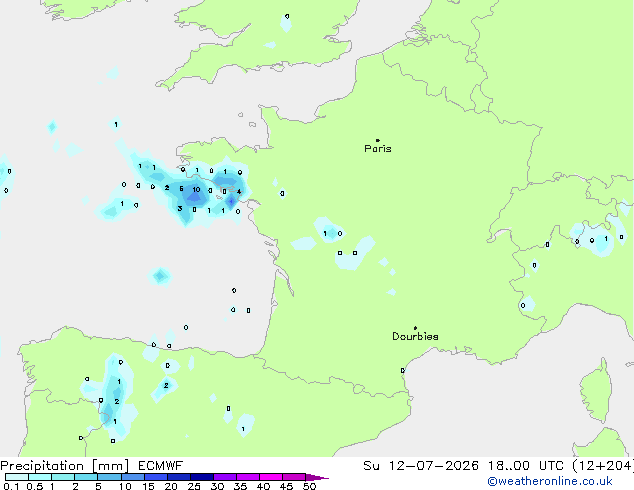Click the 18.00 UTC time text
This screenshot has width=634, height=490.
point(526,466)
